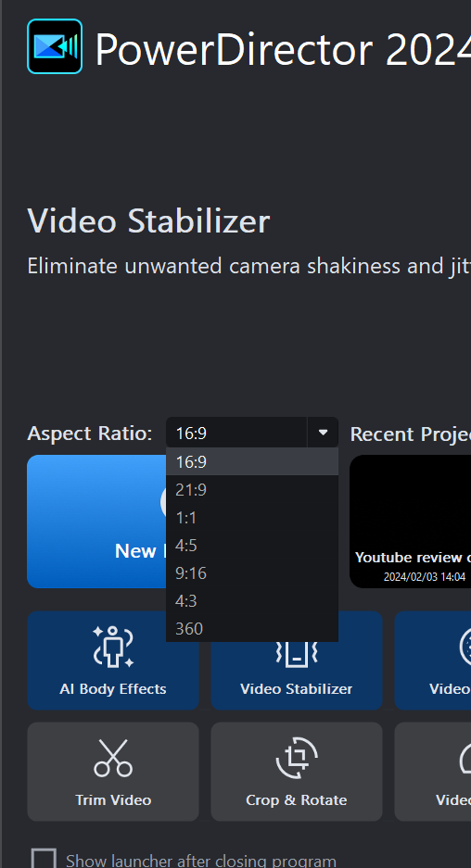Click the New Project button

(96, 522)
